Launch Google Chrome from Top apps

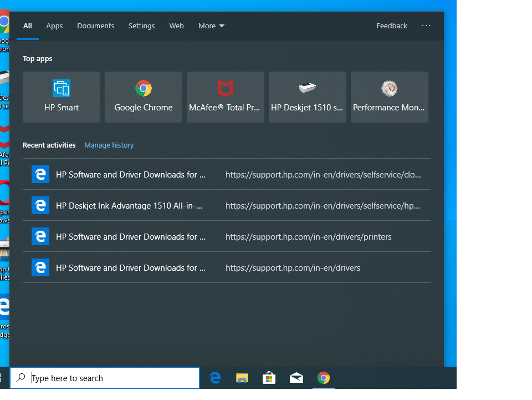click(x=144, y=97)
